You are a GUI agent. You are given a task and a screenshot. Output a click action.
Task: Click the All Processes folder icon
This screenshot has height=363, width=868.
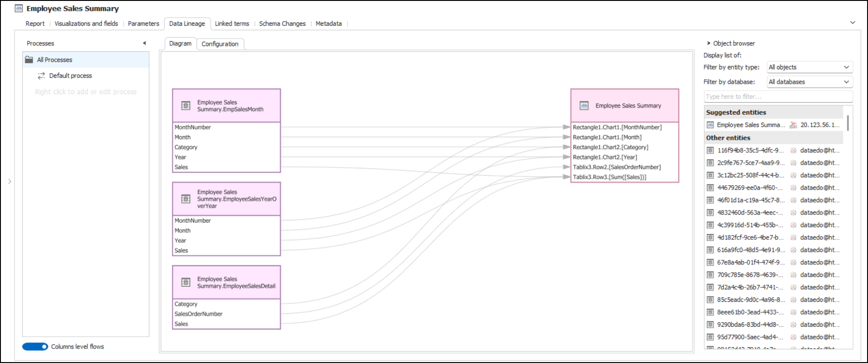[29, 60]
